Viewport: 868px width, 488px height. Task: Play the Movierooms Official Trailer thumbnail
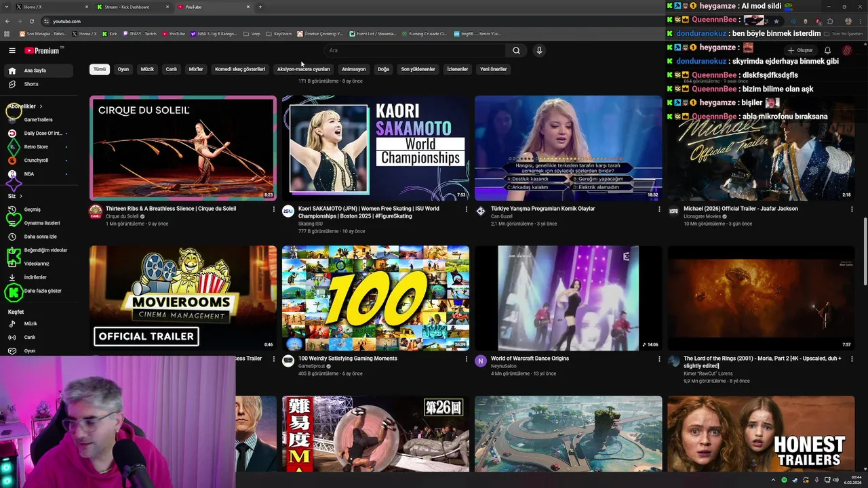[x=183, y=298]
